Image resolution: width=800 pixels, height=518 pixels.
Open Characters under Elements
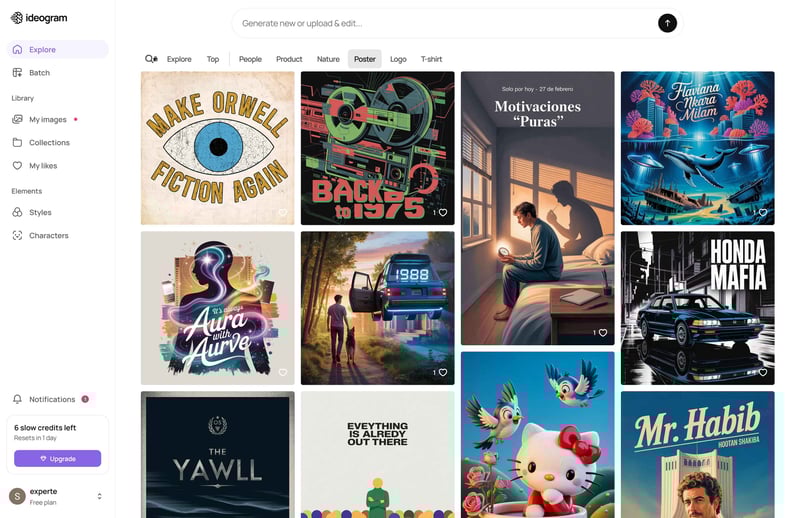pos(48,236)
